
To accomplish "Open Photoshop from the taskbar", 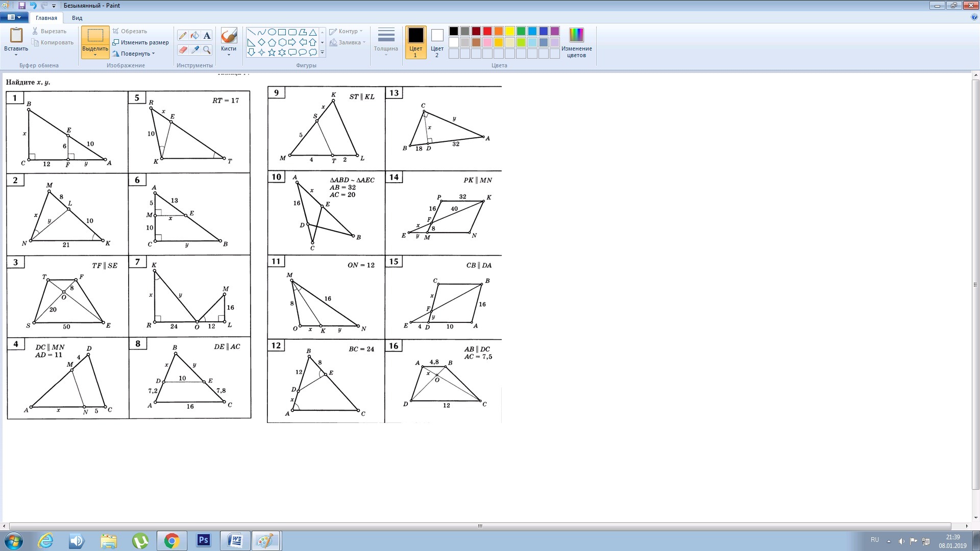I will [x=204, y=540].
